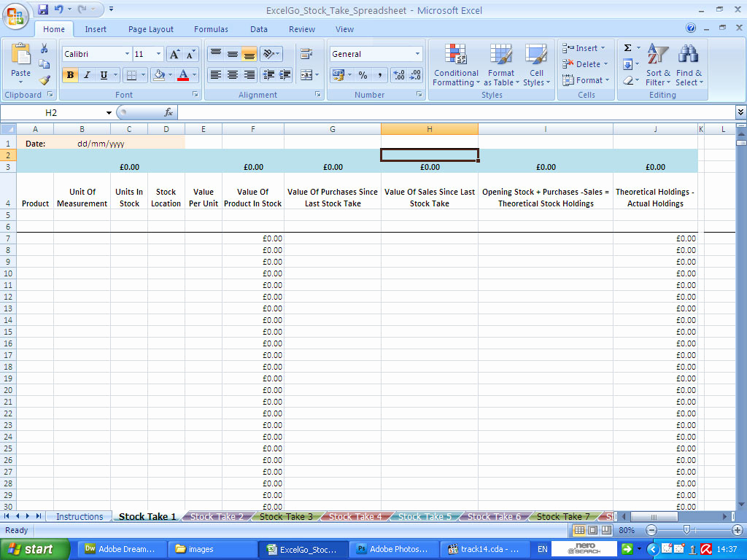Expand the General number format dropdown

pyautogui.click(x=417, y=54)
